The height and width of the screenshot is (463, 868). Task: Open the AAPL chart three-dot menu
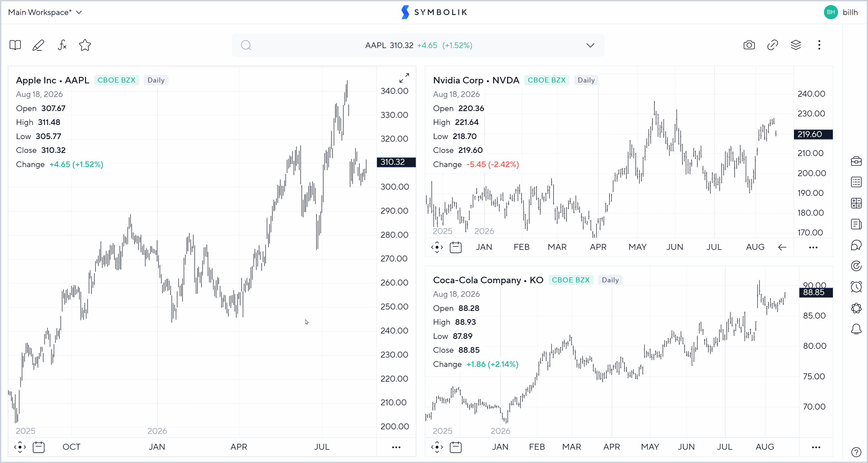point(396,447)
